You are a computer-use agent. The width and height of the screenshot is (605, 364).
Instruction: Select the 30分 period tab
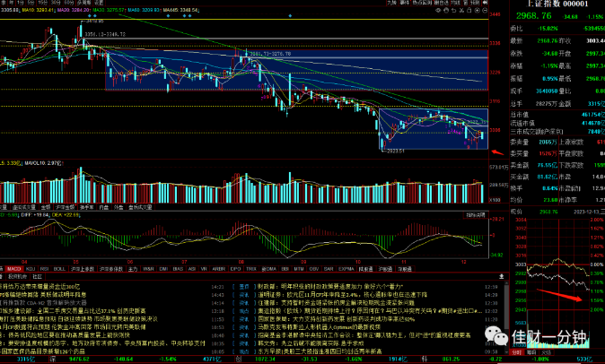click(x=56, y=3)
